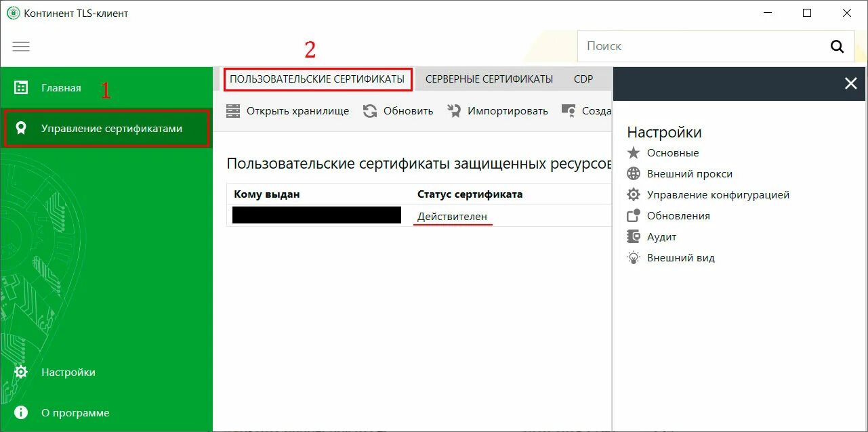Click the Действителен status cell
868x432 pixels.
tap(452, 216)
